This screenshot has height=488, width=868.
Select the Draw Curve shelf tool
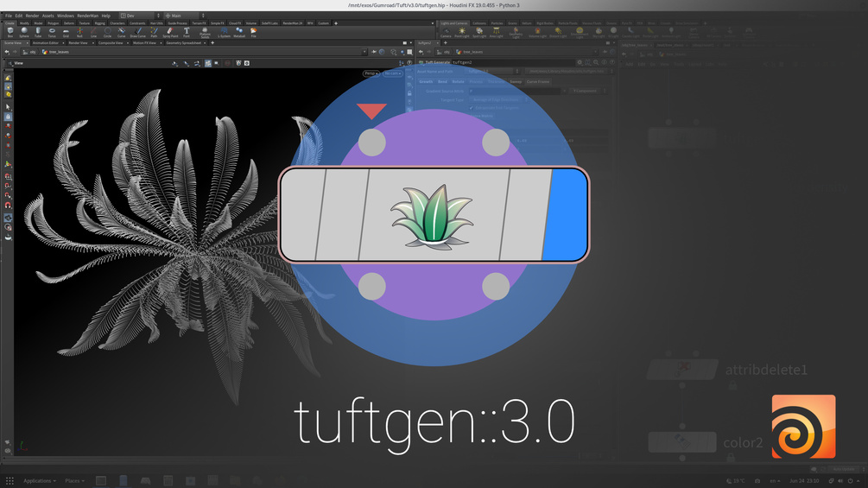[x=138, y=33]
